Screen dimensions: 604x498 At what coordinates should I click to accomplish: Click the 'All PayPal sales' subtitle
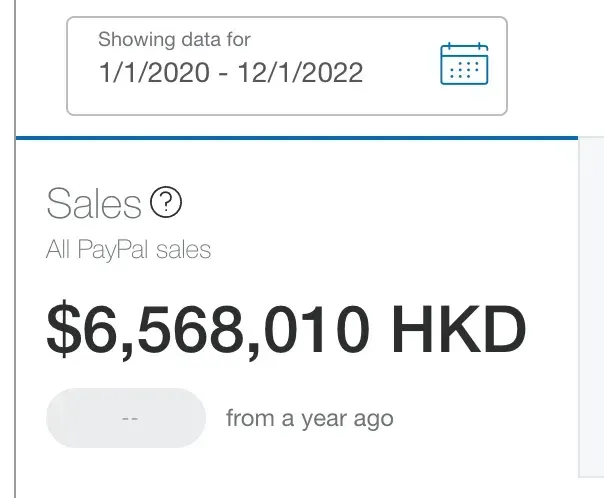pos(128,249)
